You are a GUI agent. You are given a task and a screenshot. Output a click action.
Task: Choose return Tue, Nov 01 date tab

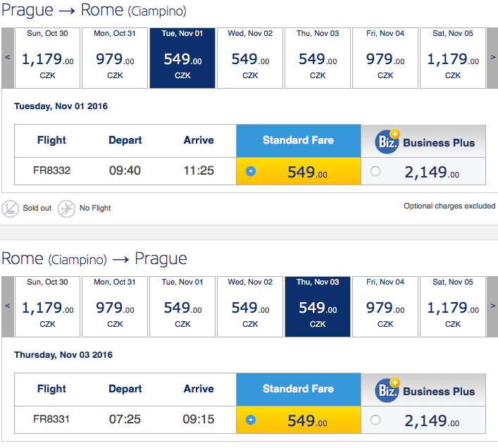182,306
